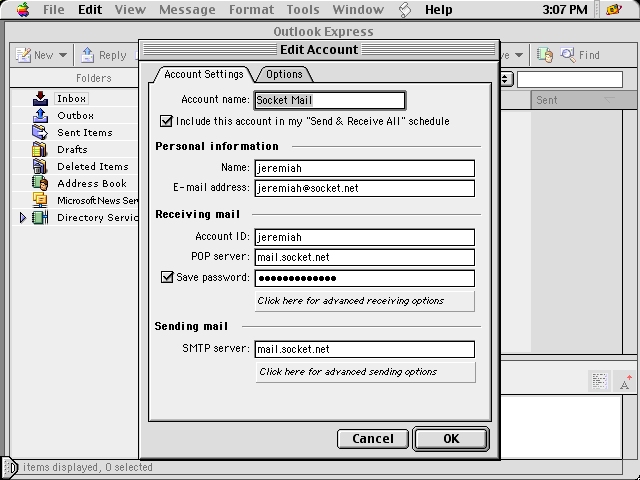The width and height of the screenshot is (640, 480).
Task: Switch to the Options tab
Action: [284, 74]
